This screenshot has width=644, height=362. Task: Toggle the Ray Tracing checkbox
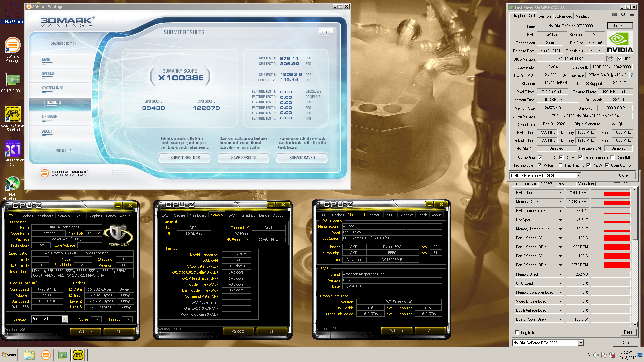[x=561, y=165]
